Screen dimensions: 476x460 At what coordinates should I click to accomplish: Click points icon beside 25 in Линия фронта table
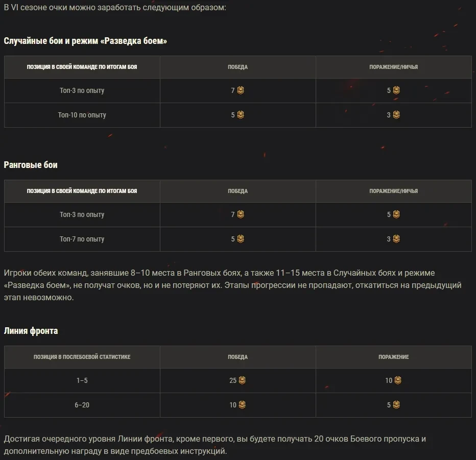pyautogui.click(x=242, y=380)
